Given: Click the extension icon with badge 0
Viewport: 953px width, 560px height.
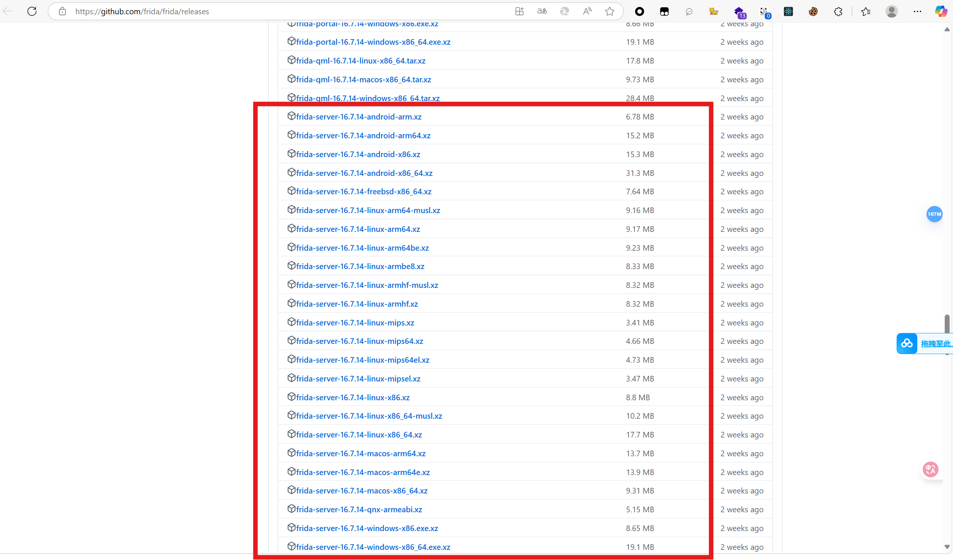Looking at the screenshot, I should point(765,12).
